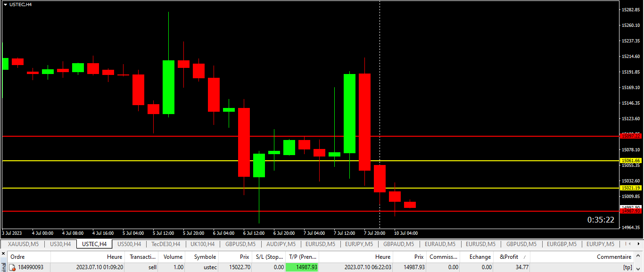Select the yellow 15061.66 price label
This screenshot has width=644, height=272.
630,161
